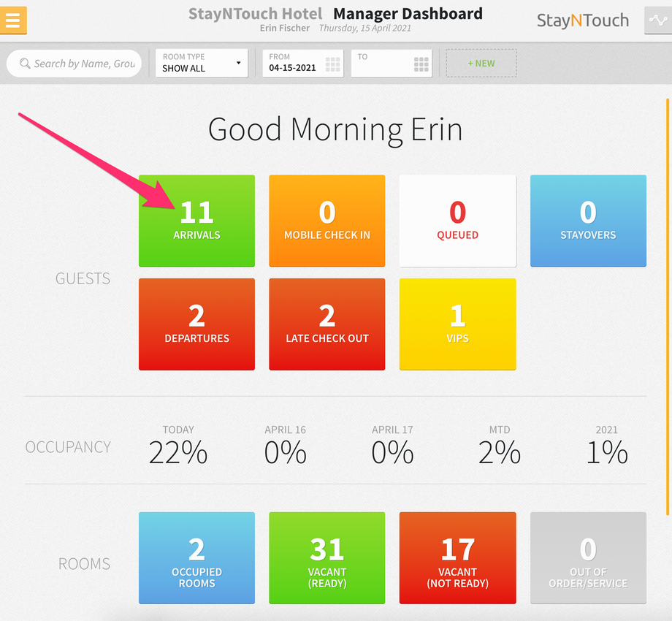This screenshot has height=621, width=672.
Task: Click the GUESTS section label
Action: pos(83,278)
